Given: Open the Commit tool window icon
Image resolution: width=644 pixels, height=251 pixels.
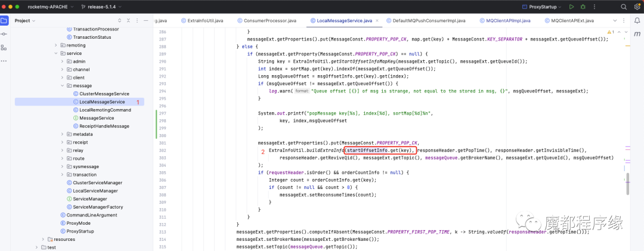Looking at the screenshot, I should tap(4, 34).
